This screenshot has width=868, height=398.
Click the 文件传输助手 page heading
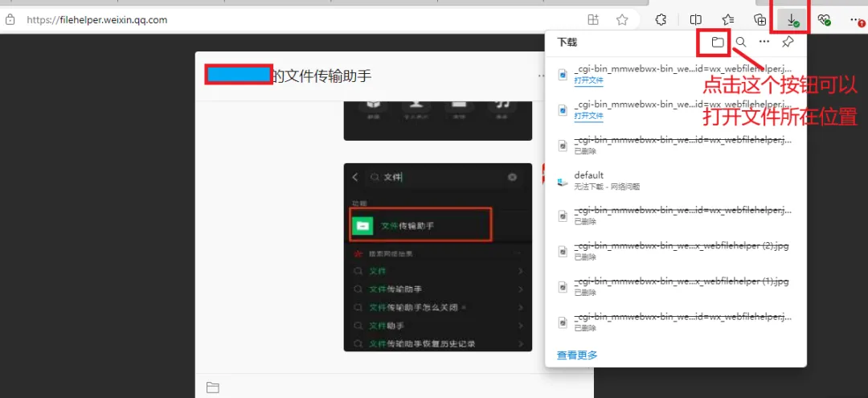tap(321, 76)
